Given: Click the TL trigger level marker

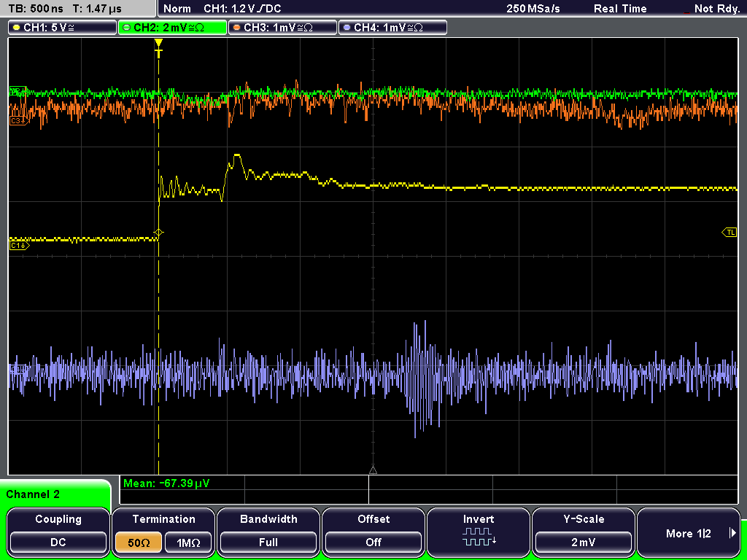Looking at the screenshot, I should coord(729,233).
